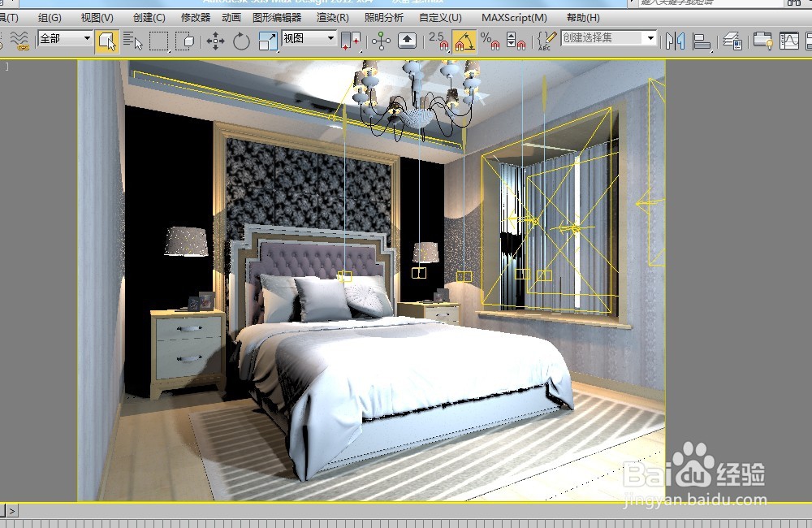Choose the Rectangular Selection Region tool
The image size is (812, 528).
(x=159, y=41)
